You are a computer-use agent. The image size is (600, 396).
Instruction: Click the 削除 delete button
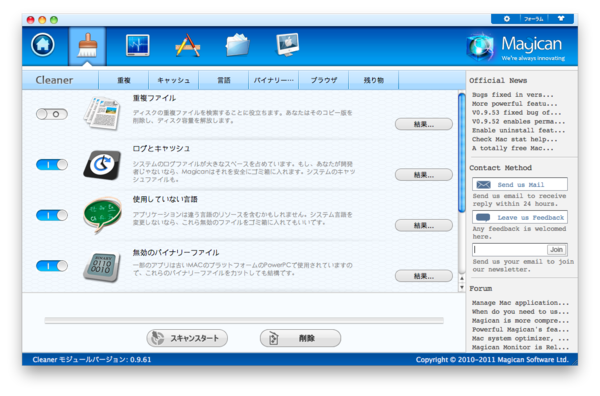[300, 338]
